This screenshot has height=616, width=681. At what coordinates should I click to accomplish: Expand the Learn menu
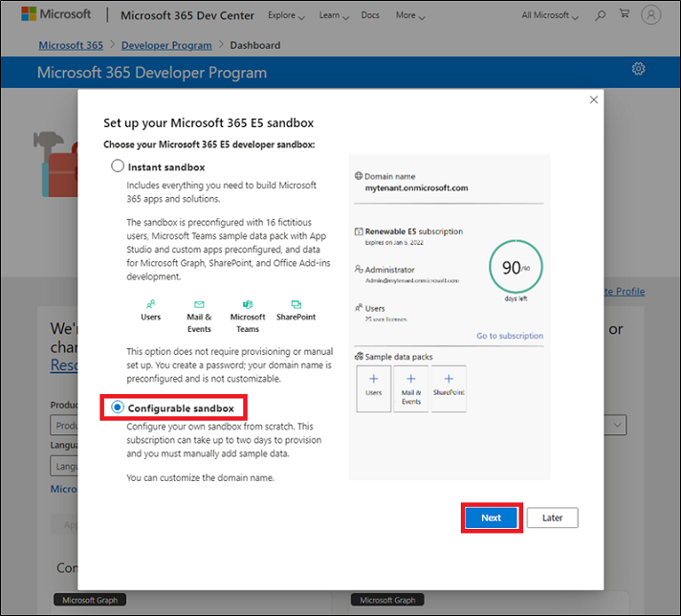334,15
